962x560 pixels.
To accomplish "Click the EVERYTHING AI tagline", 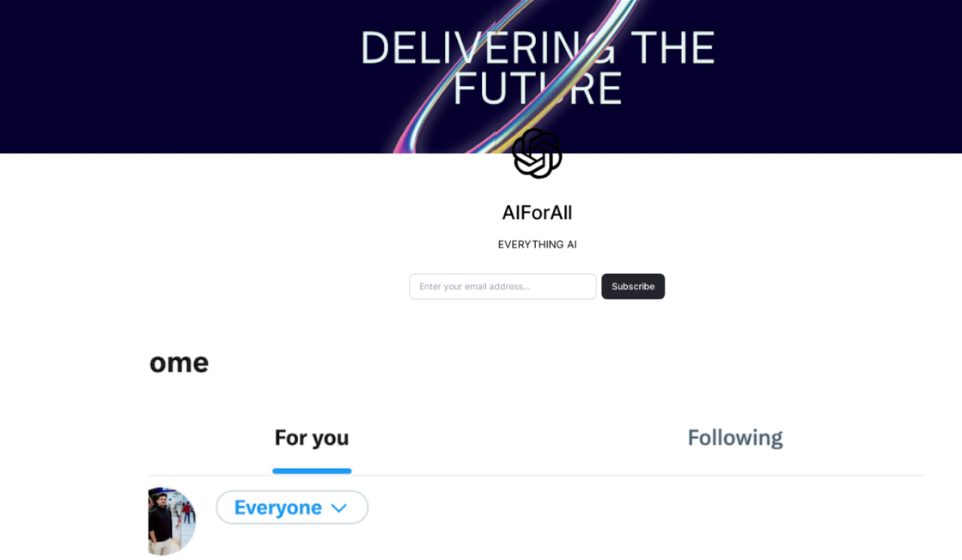I will coord(537,245).
